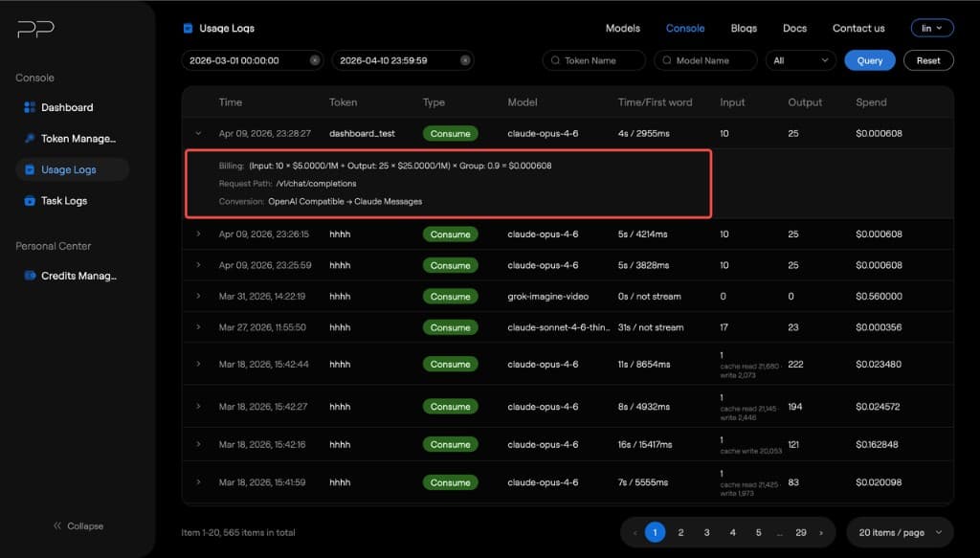This screenshot has height=558, width=980.
Task: Click the PP logo in sidebar
Action: [35, 29]
